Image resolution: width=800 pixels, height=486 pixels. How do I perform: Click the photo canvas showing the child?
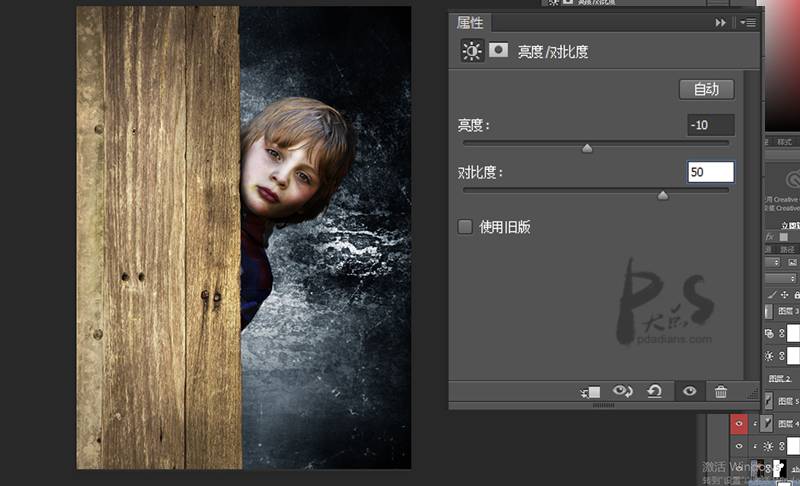[x=244, y=238]
